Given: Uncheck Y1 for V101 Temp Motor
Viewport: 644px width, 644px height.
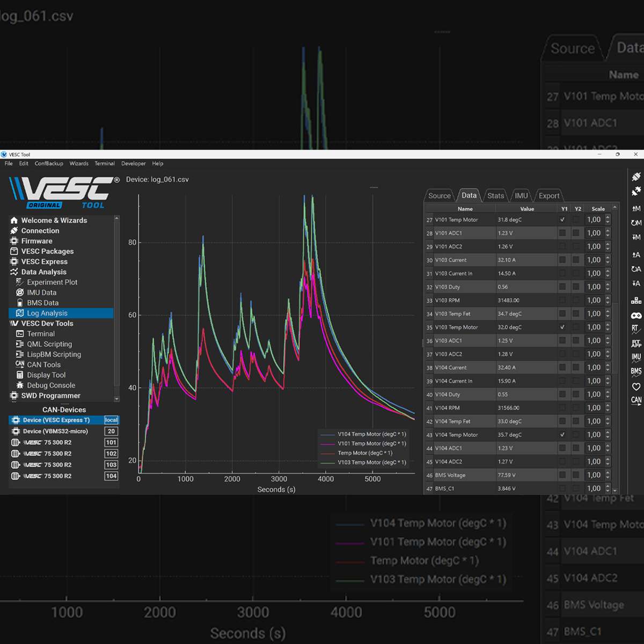Looking at the screenshot, I should click(x=562, y=219).
